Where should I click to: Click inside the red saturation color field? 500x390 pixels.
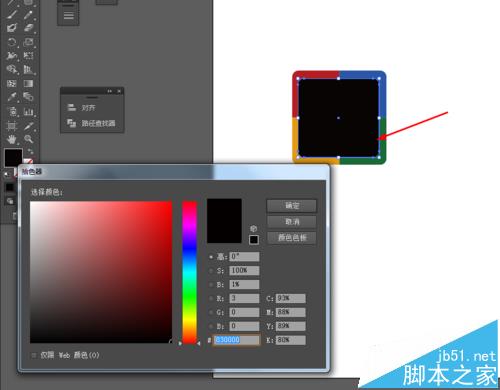point(101,272)
